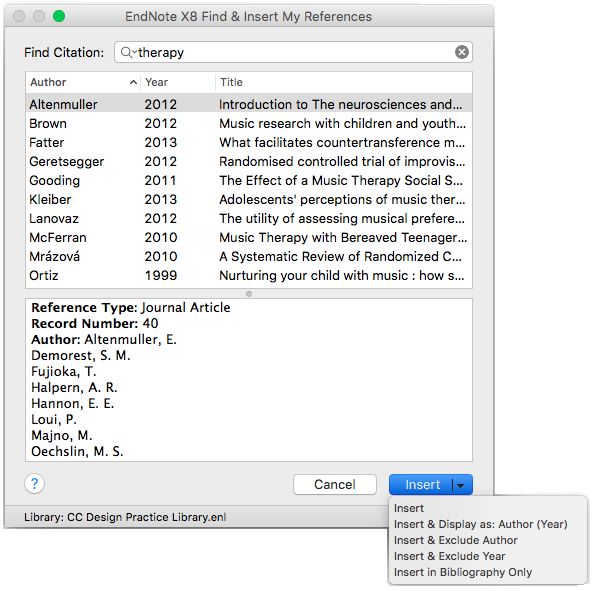
Task: Click title 'What facilitates countertransference m...'
Action: [x=342, y=143]
